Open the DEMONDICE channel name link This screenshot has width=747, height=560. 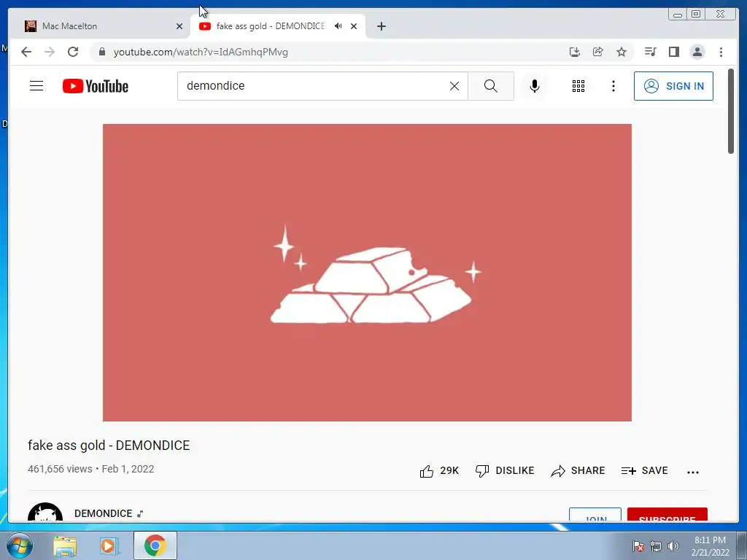(104, 513)
